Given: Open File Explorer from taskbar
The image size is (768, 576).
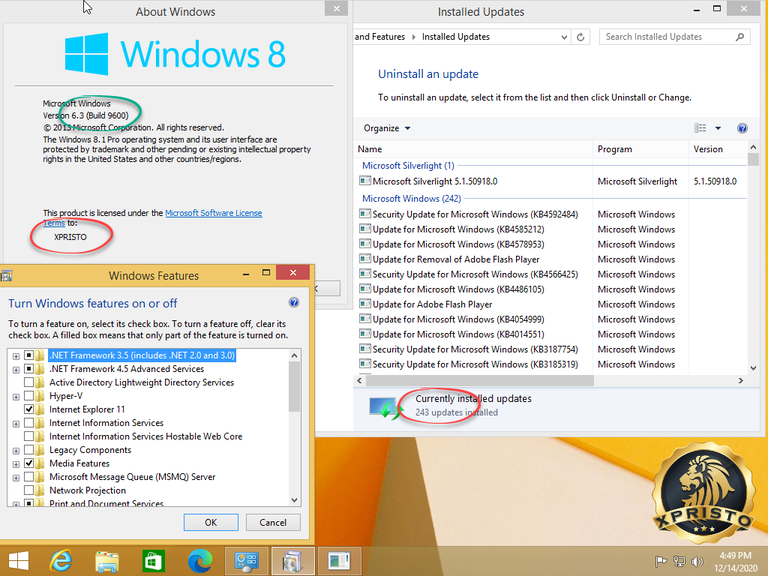Looking at the screenshot, I should [x=107, y=561].
